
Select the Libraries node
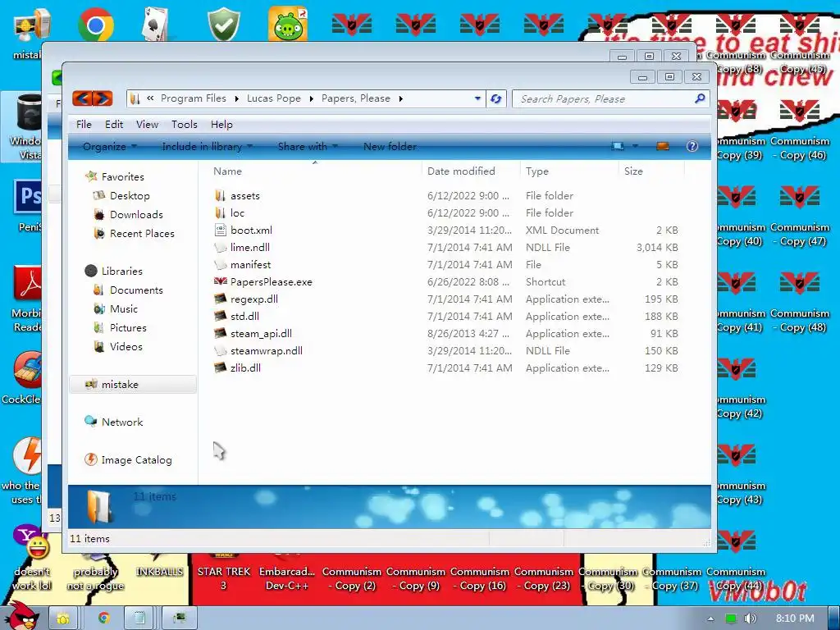coord(121,271)
